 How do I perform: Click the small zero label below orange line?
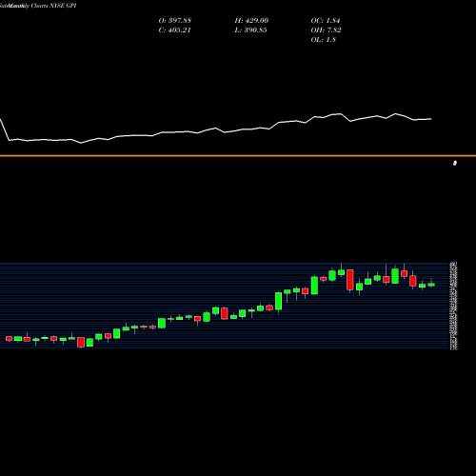tap(455, 163)
